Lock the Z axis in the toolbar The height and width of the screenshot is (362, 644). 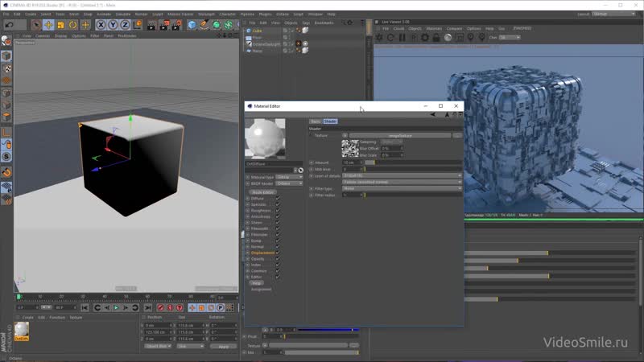click(x=125, y=25)
